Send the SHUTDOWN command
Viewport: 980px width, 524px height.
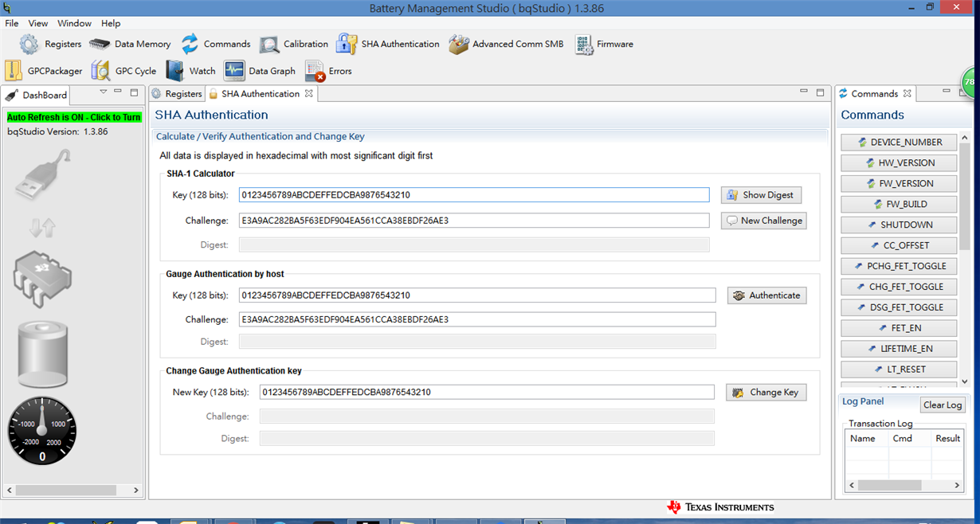900,225
